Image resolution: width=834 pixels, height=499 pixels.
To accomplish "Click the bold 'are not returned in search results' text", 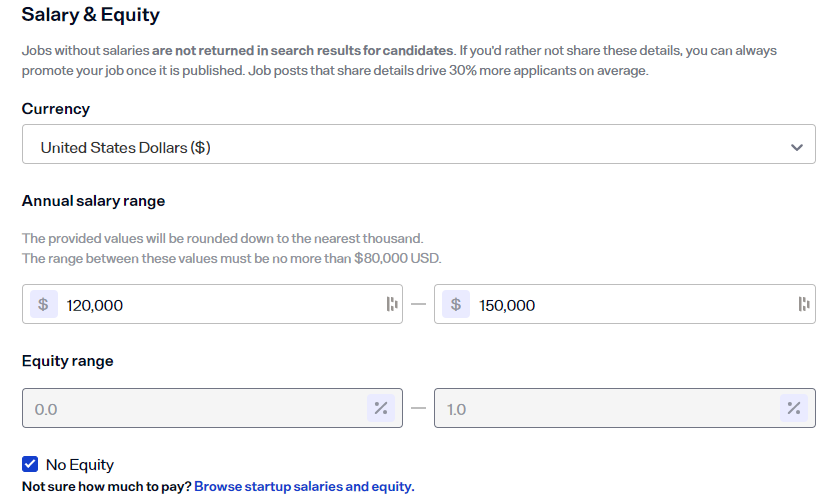I will click(x=304, y=50).
